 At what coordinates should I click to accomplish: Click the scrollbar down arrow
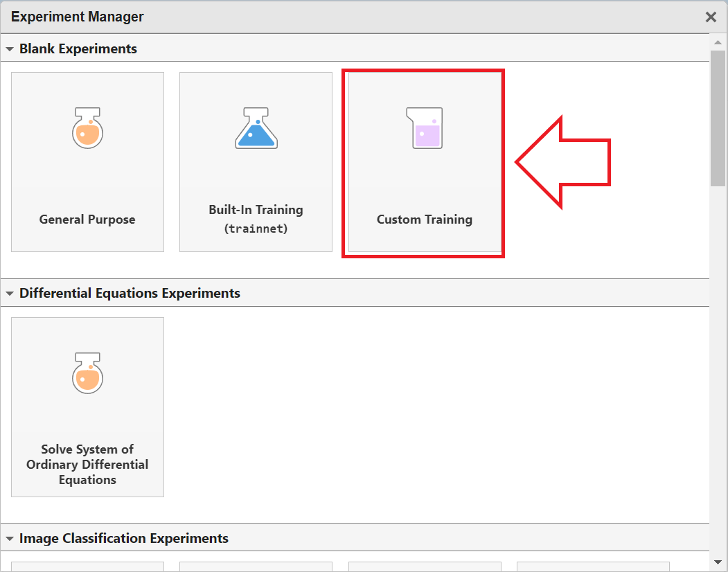click(x=718, y=562)
